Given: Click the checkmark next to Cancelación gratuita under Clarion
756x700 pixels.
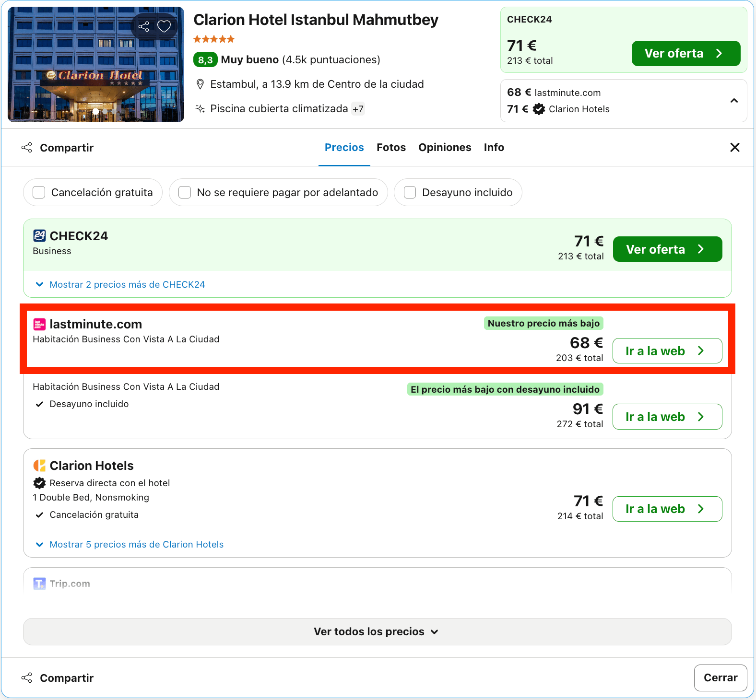Looking at the screenshot, I should point(39,515).
